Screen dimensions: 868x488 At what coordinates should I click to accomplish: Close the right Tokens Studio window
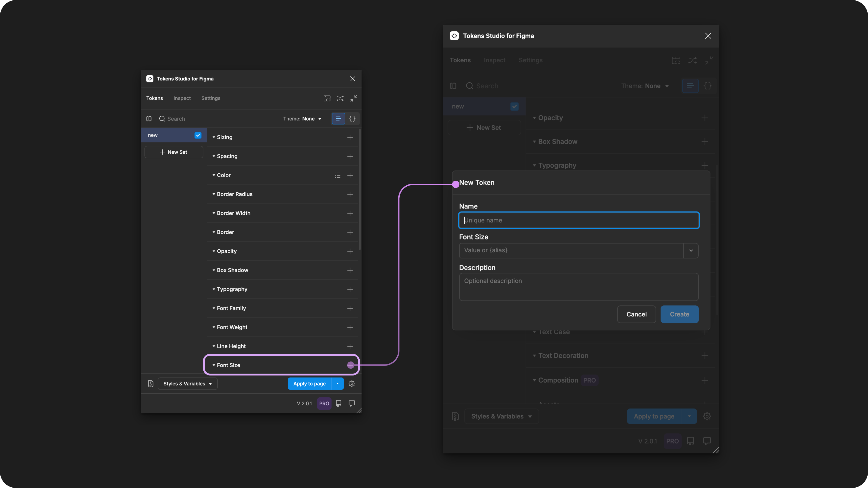(x=708, y=36)
